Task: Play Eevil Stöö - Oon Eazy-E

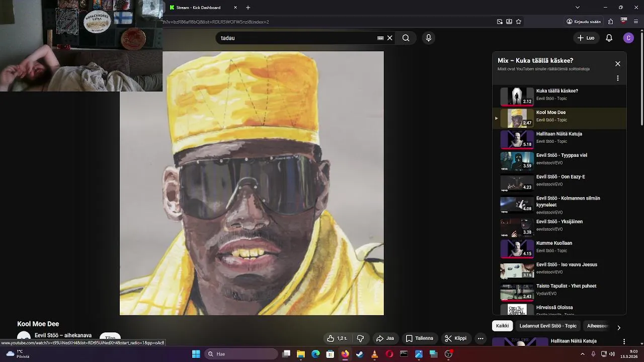Action: coord(559,182)
